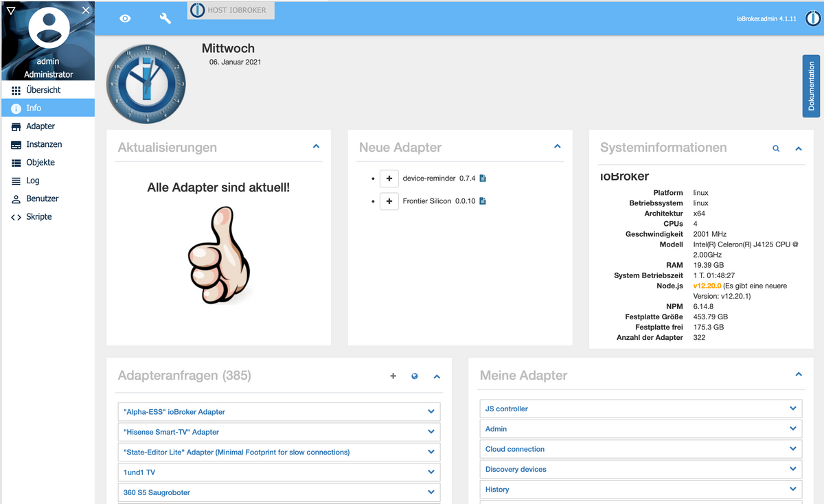Screen dimensions: 824x504
Task: Click the ioBroker analog clock
Action: tap(146, 84)
